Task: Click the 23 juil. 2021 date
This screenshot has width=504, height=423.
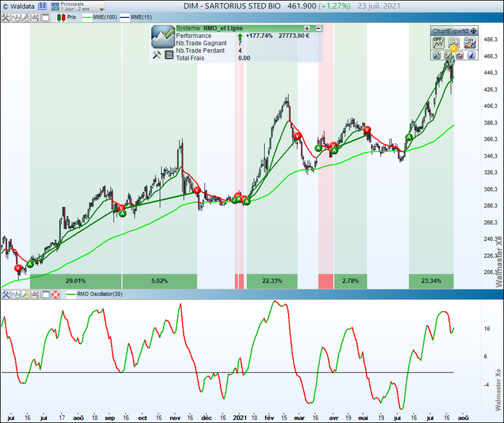Action: (x=379, y=6)
